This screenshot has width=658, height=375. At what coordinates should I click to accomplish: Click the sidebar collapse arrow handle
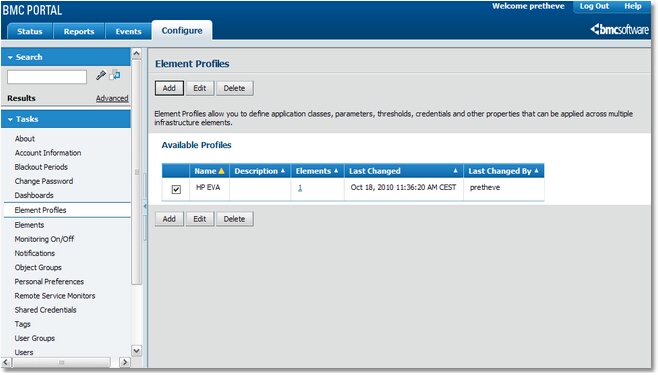coord(145,206)
